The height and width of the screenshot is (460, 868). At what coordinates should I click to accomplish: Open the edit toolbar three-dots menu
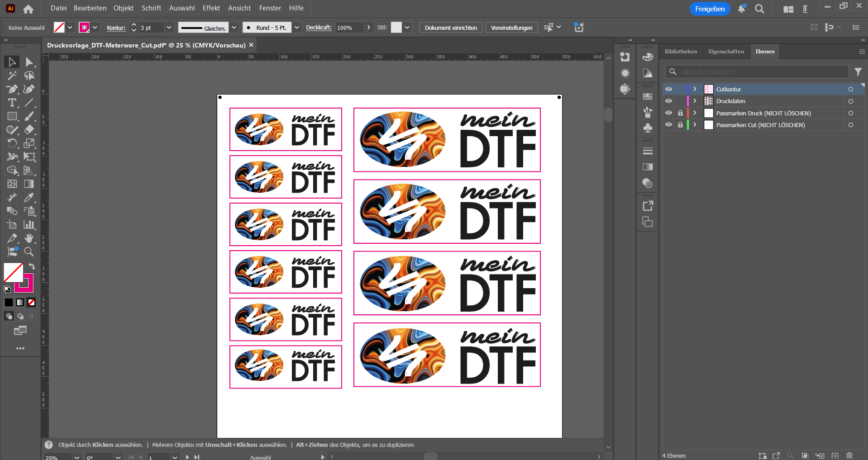20,348
